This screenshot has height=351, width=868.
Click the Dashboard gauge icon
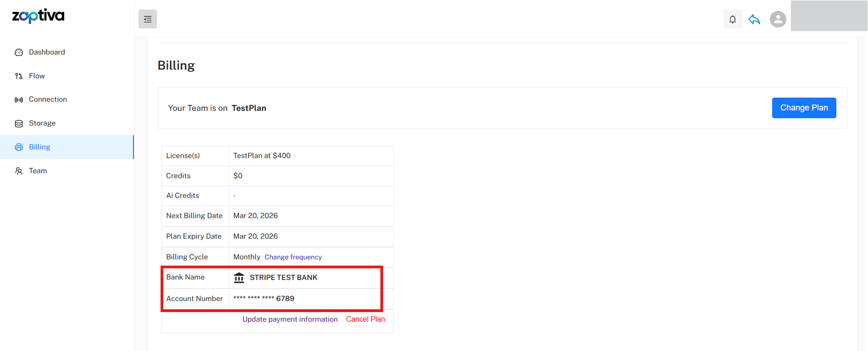click(x=19, y=52)
